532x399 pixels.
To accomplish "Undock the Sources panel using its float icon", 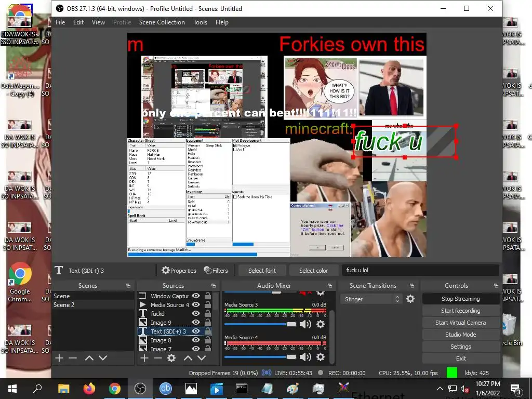I will [x=213, y=286].
